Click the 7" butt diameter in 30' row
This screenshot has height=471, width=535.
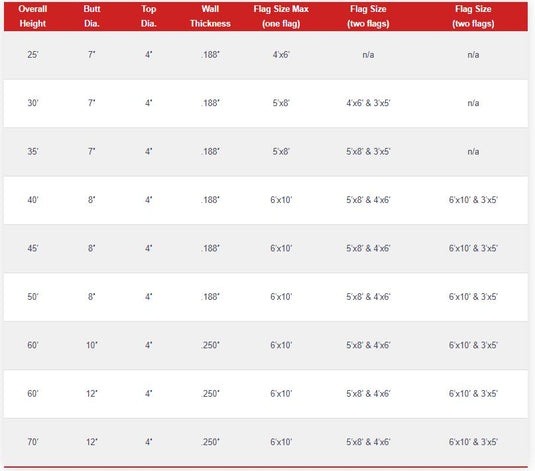coord(92,103)
